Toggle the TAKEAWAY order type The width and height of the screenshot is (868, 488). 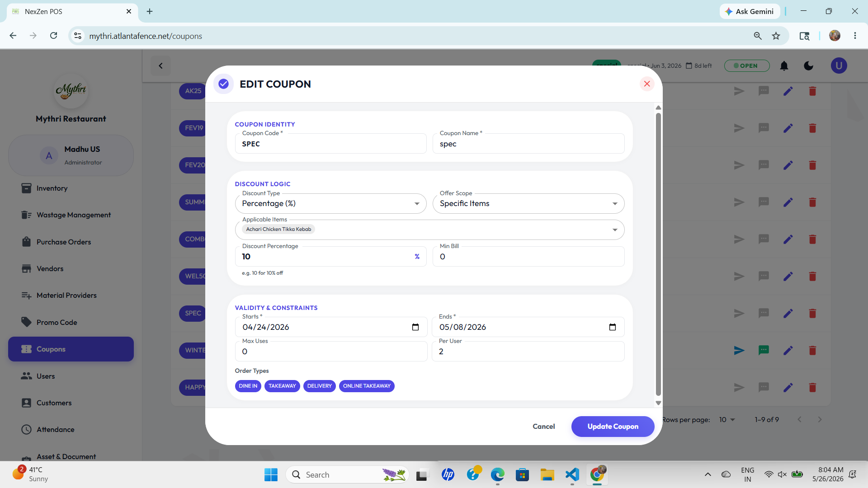tap(282, 386)
